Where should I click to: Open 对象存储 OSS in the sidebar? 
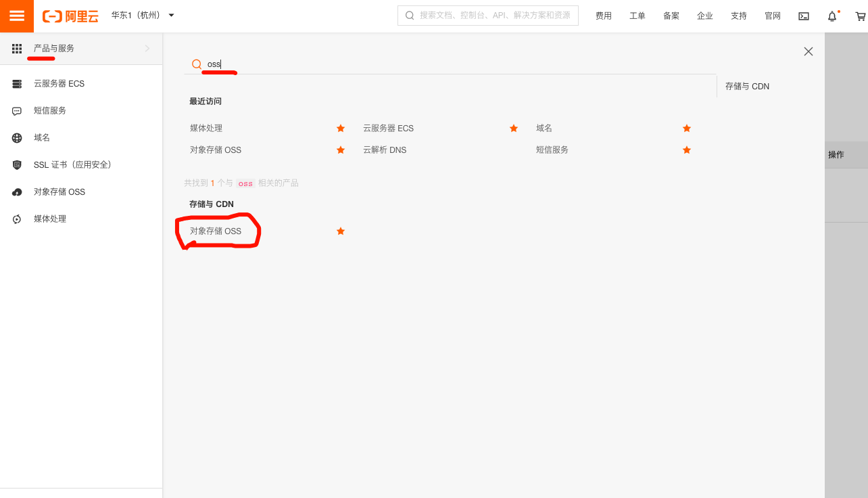(x=59, y=192)
